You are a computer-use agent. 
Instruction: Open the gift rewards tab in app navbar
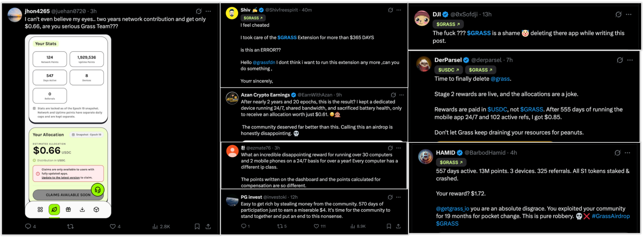click(x=68, y=209)
